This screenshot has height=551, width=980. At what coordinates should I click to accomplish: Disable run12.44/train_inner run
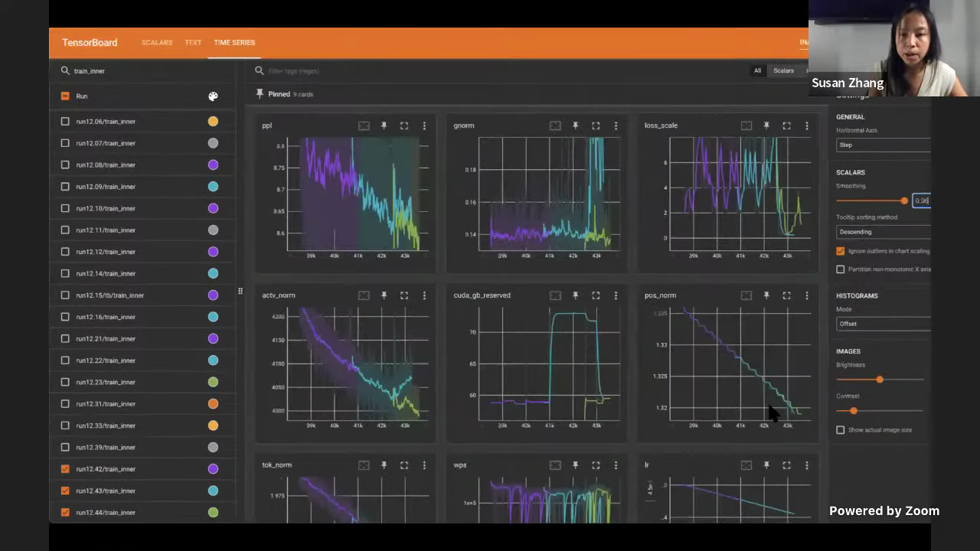click(x=65, y=513)
